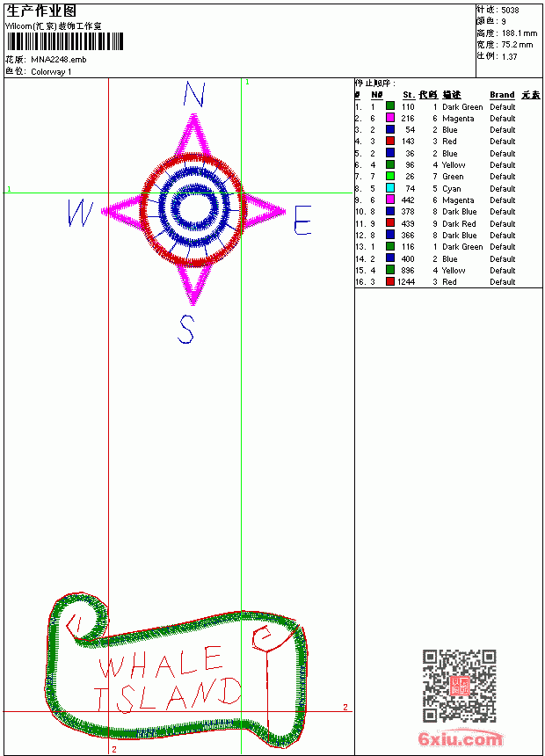Click the Dark Green swatch in row 1
This screenshot has height=756, width=545.
tap(390, 106)
